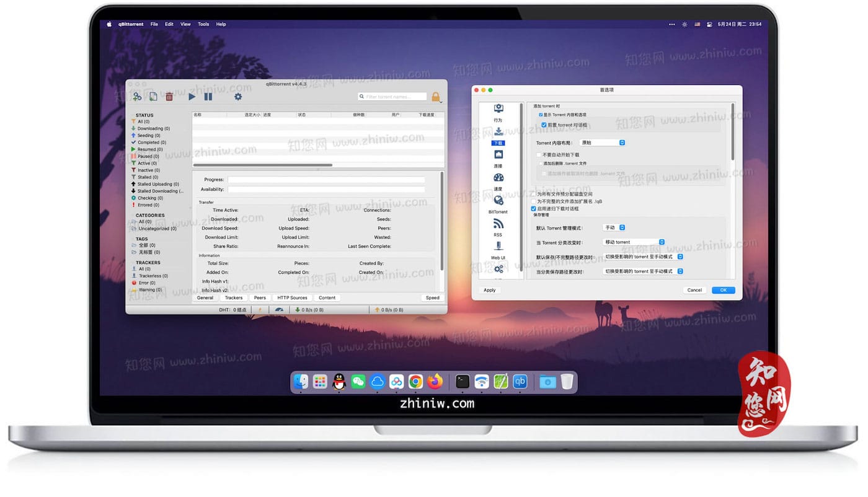Select Uncategorized (0) under Categories

click(x=154, y=229)
